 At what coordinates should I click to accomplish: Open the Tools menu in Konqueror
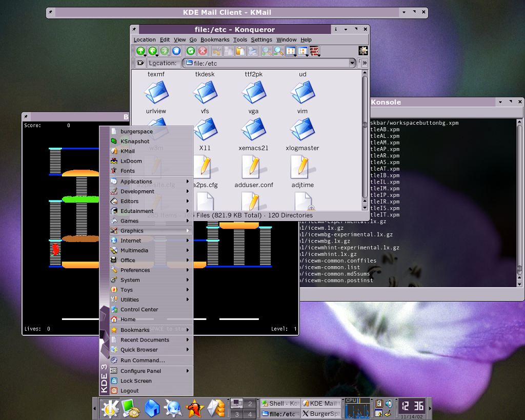[240, 39]
